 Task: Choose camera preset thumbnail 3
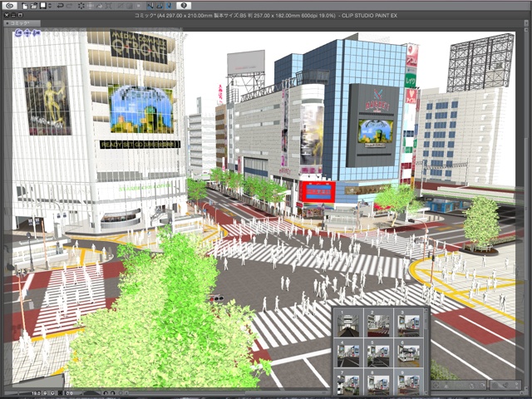coord(408,323)
